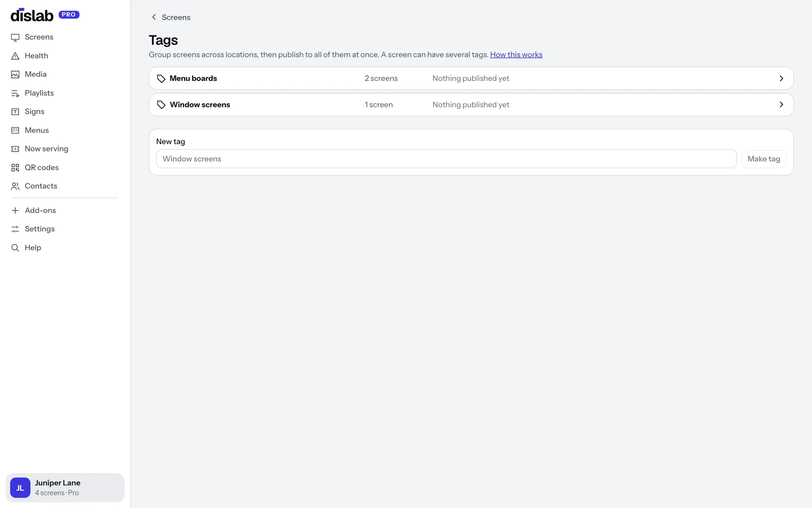Select Add-ons in the sidebar
The height and width of the screenshot is (508, 812).
pyautogui.click(x=40, y=210)
